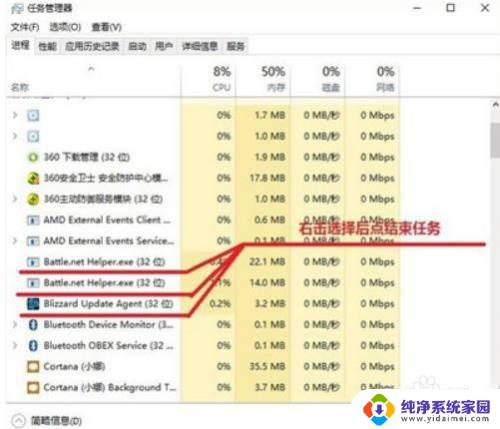Expand the AMD External Events Service row
500x429 pixels.
point(15,241)
